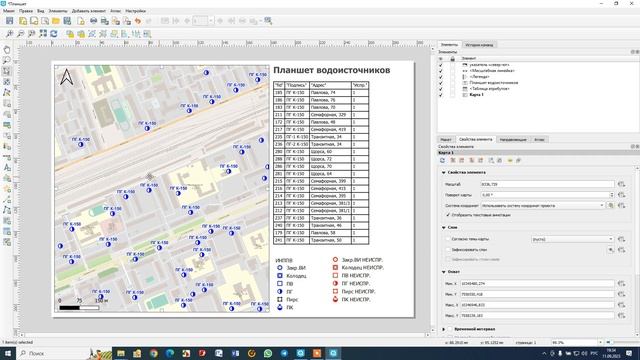Click the Масштаб input field

[547, 184]
